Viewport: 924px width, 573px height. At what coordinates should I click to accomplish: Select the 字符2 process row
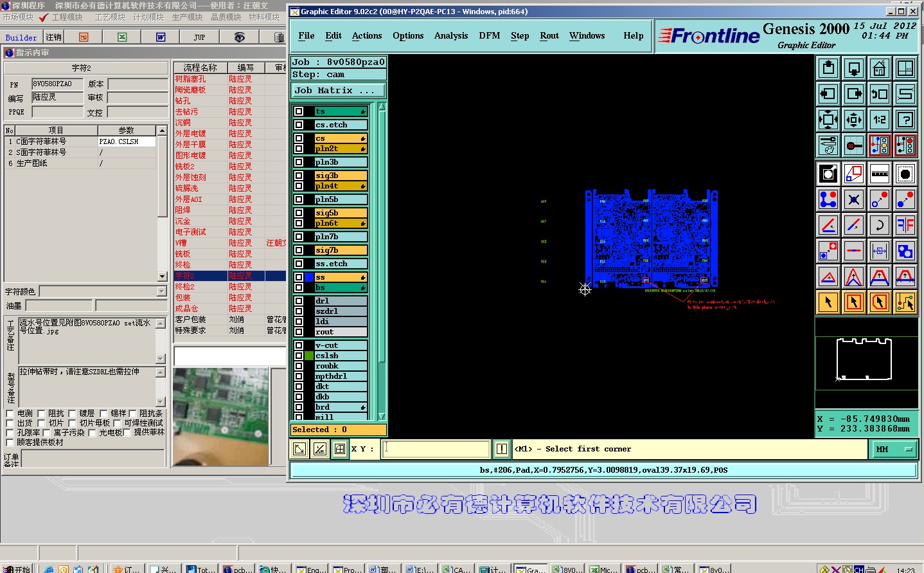click(x=229, y=276)
